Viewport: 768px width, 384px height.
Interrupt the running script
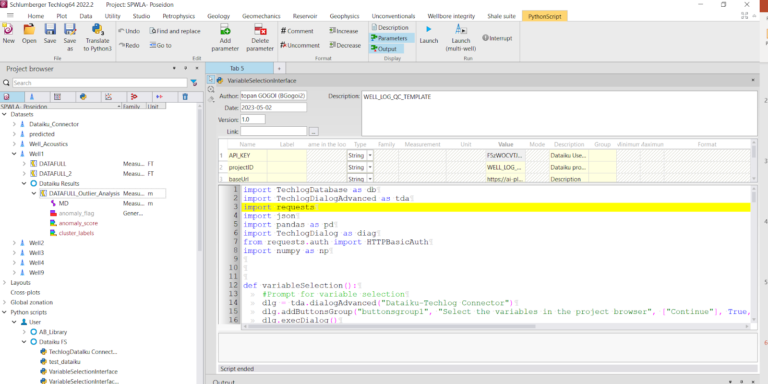497,38
